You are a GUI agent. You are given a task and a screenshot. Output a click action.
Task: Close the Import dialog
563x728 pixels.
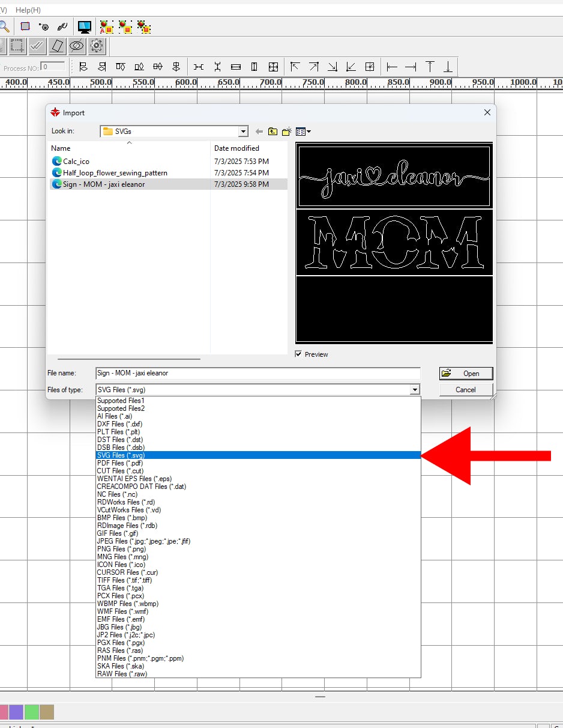pos(487,112)
